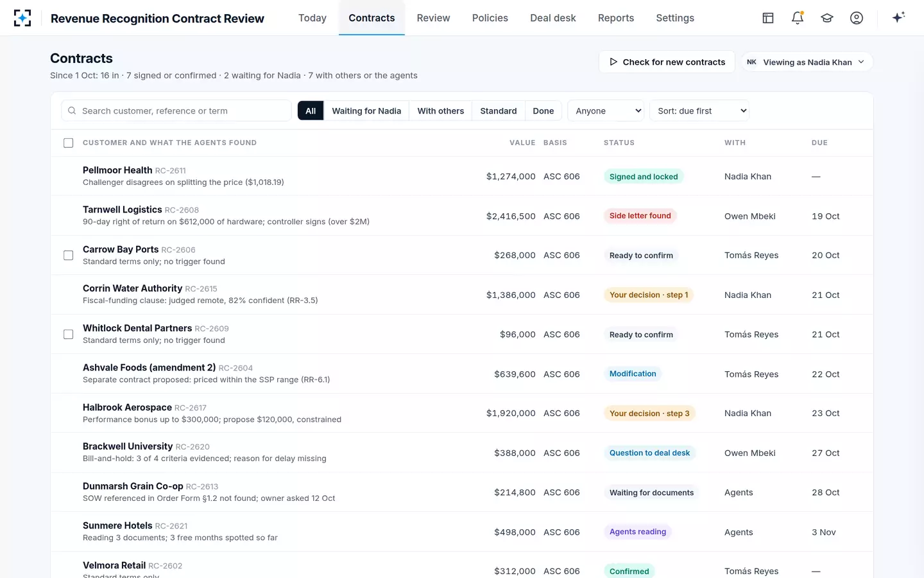
Task: Open the Sort: due first dropdown
Action: pos(699,110)
